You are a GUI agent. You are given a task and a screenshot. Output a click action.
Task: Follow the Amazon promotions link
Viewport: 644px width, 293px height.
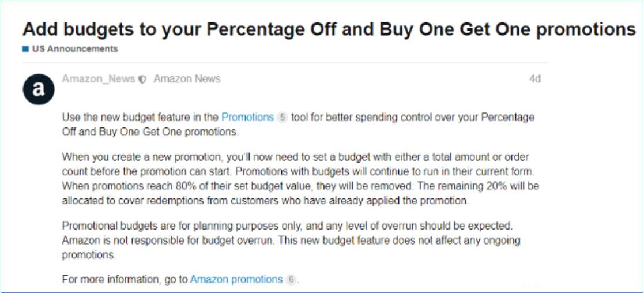point(236,280)
